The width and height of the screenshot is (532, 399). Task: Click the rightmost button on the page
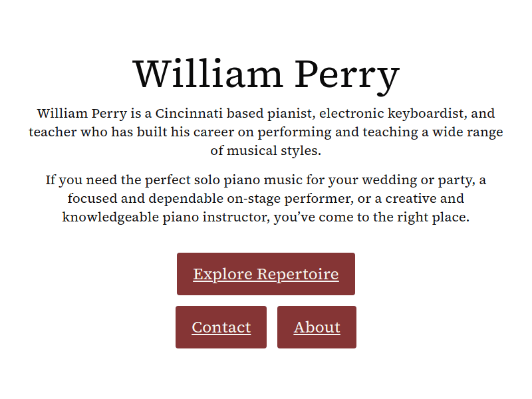[317, 327]
